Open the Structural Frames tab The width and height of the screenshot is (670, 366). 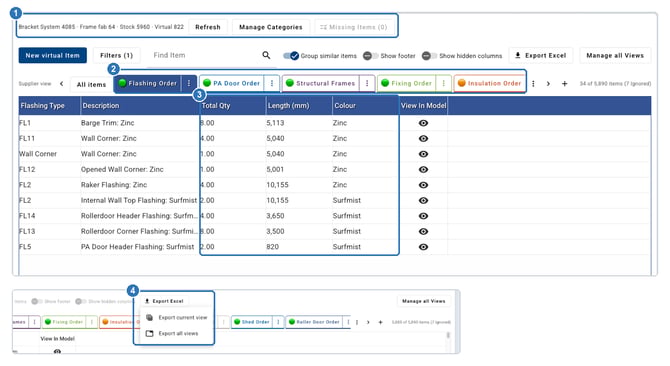click(321, 83)
